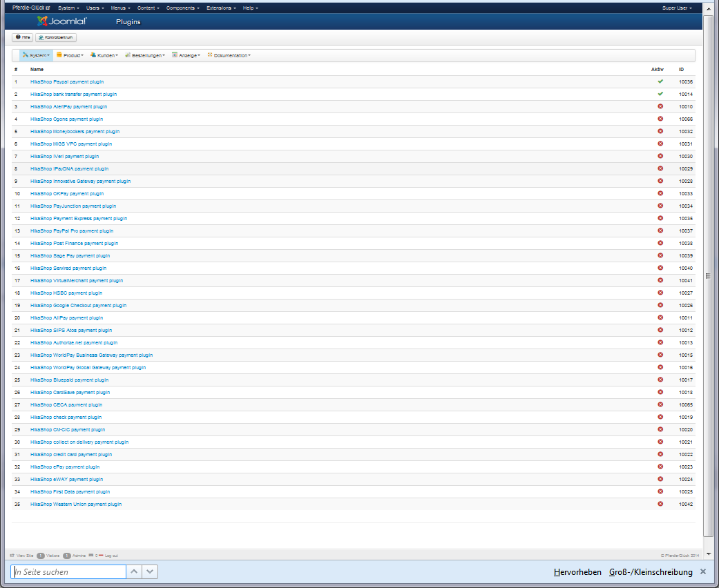The image size is (719, 588).
Task: Toggle eWAY plugin status icon
Action: (x=660, y=479)
